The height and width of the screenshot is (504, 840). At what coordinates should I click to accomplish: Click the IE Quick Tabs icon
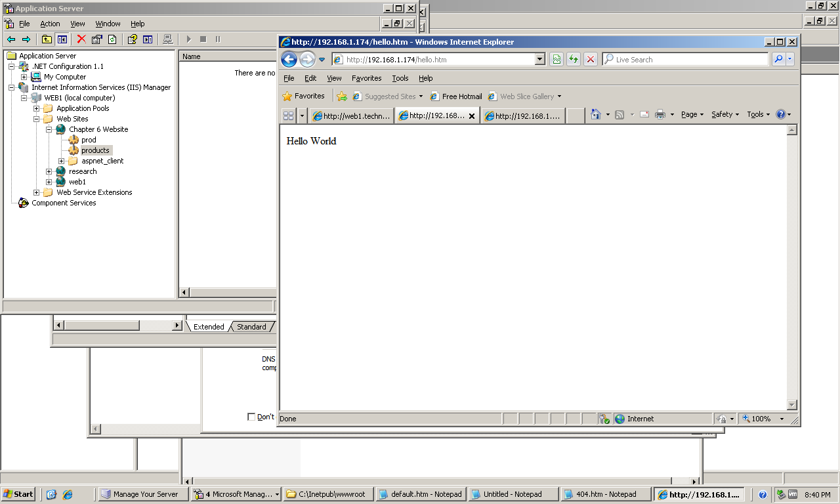[x=288, y=115]
